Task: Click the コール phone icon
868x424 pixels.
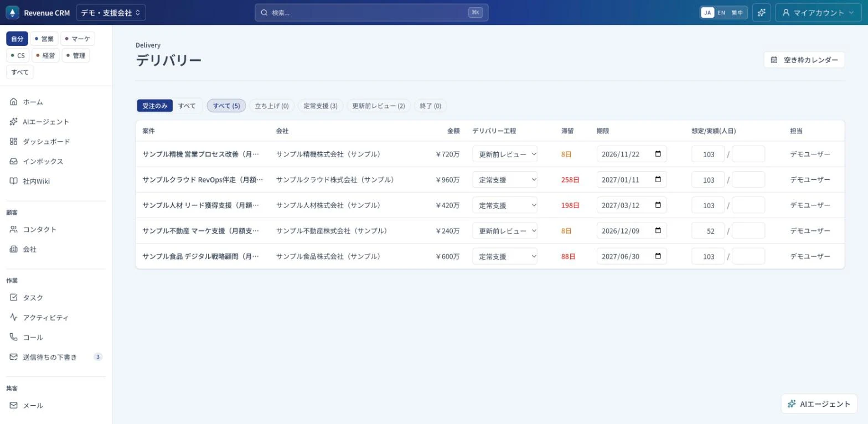Action: (14, 337)
